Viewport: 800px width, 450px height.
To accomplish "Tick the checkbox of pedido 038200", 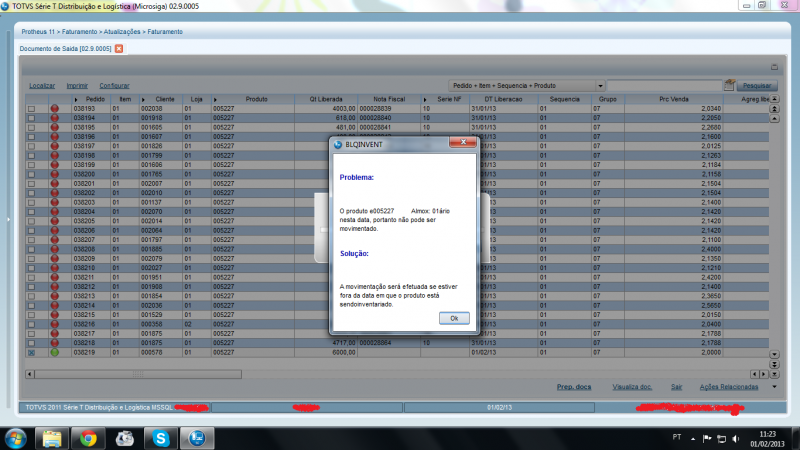I will 32,174.
